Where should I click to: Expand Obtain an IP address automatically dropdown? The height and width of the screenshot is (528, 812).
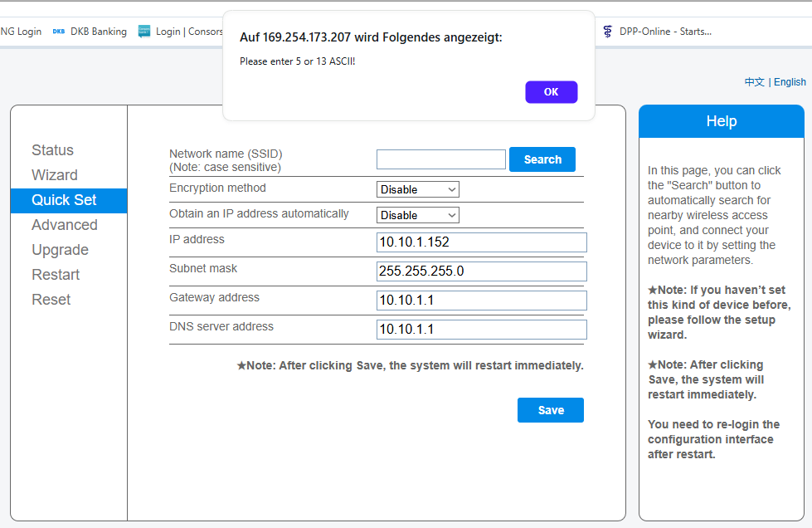point(417,215)
